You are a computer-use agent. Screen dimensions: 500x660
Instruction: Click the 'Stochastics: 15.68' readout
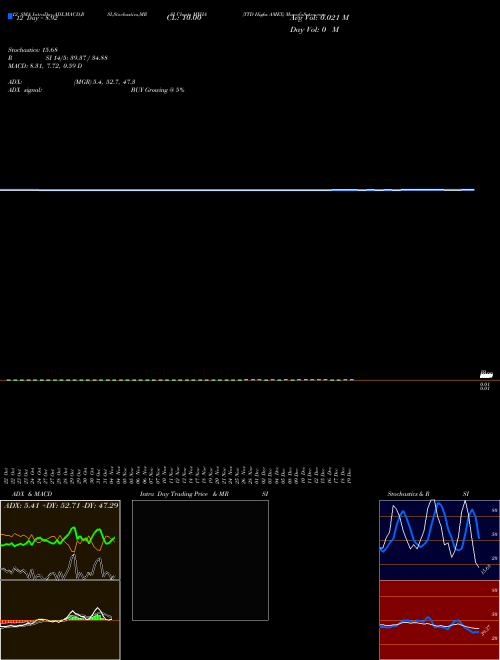tap(32, 50)
